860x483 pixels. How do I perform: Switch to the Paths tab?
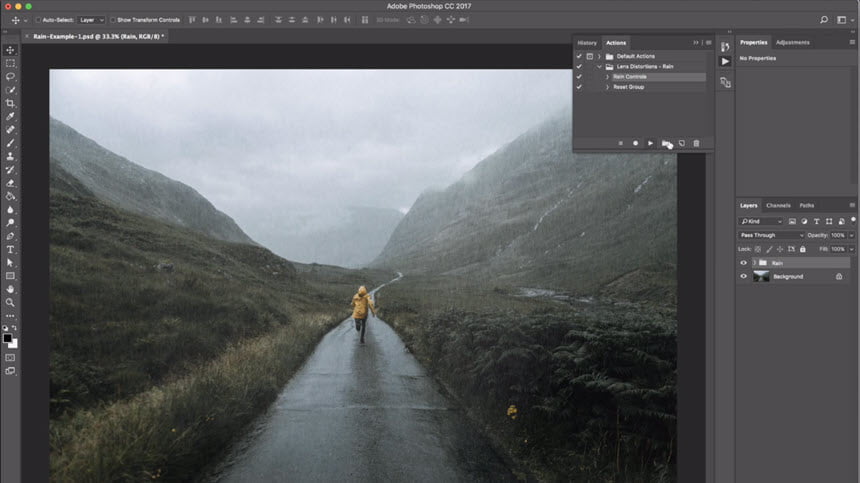807,206
